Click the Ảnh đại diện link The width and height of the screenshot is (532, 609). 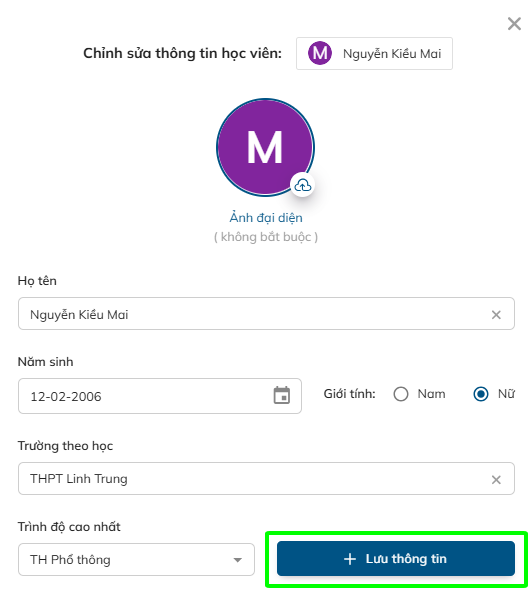(x=266, y=218)
